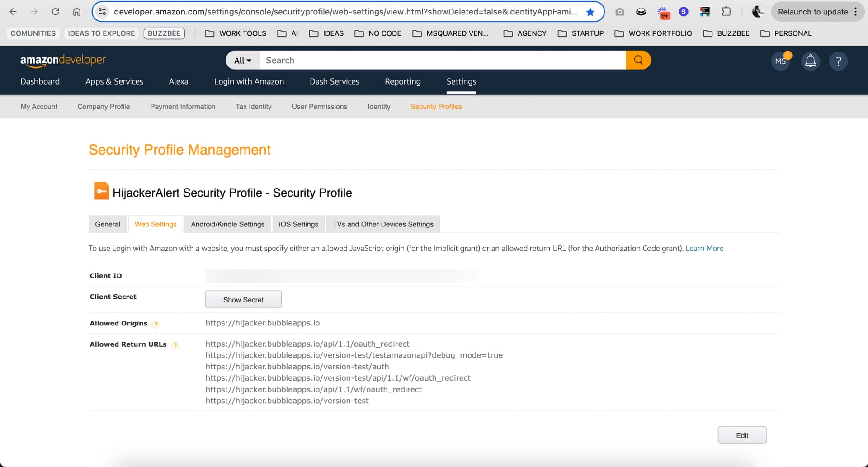The image size is (868, 467).
Task: Open the browser home page icon
Action: [x=77, y=12]
